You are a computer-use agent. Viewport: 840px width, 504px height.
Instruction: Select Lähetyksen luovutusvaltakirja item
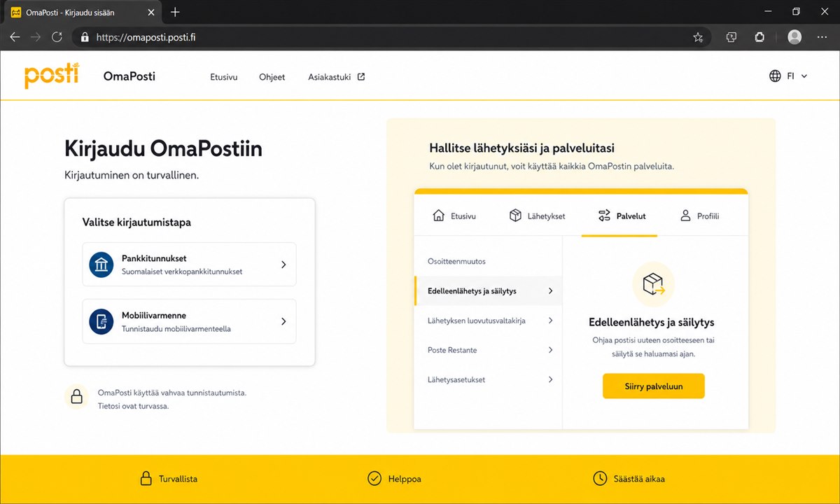pyautogui.click(x=488, y=321)
